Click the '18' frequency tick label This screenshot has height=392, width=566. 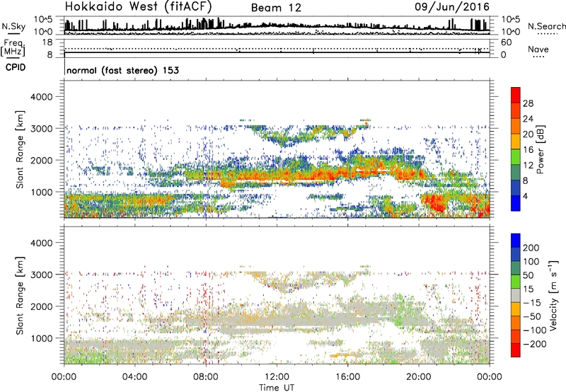47,42
